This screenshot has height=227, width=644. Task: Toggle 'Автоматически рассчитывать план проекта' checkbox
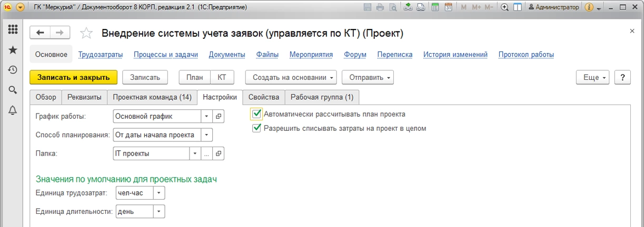(x=256, y=114)
